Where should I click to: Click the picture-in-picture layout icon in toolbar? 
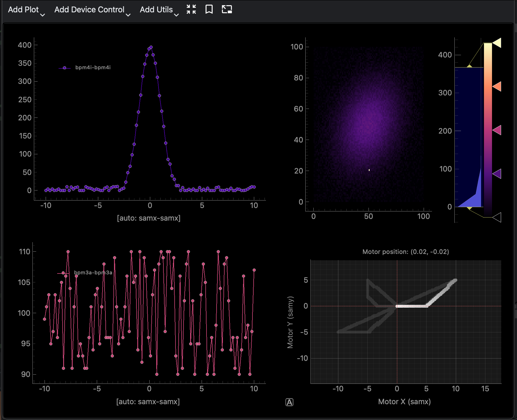pos(227,9)
